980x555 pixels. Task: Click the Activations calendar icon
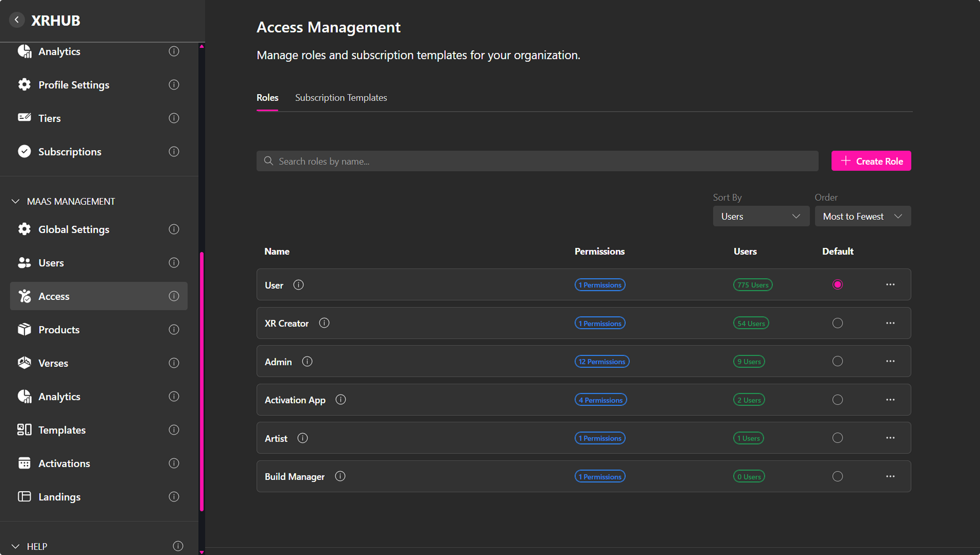click(24, 463)
